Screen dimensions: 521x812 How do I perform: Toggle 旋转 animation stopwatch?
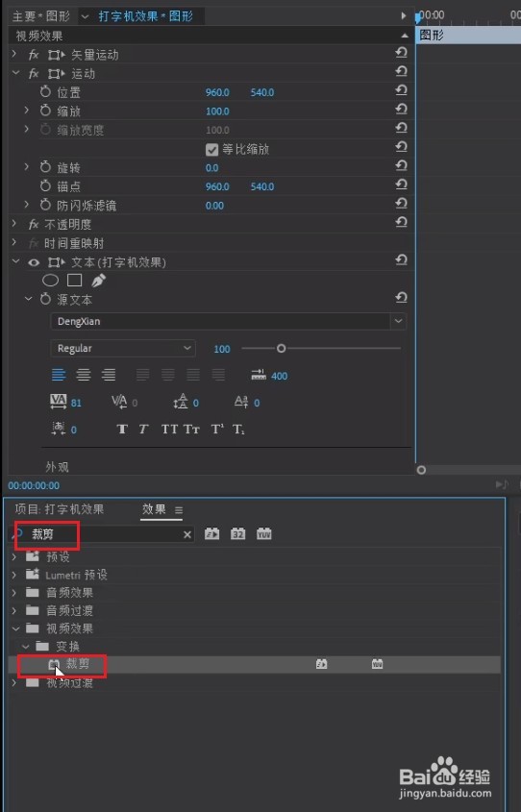click(x=45, y=167)
